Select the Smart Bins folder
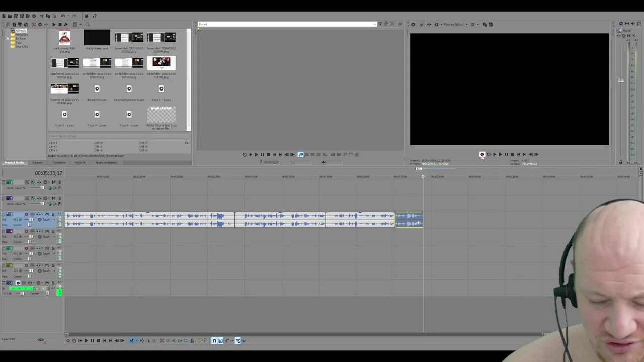The width and height of the screenshot is (644, 362). point(22,47)
